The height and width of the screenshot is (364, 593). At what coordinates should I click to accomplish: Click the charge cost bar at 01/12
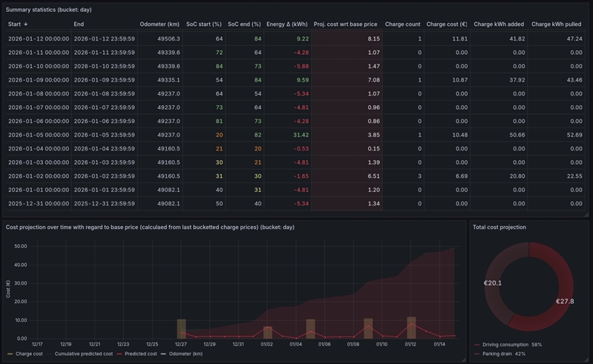point(411,327)
